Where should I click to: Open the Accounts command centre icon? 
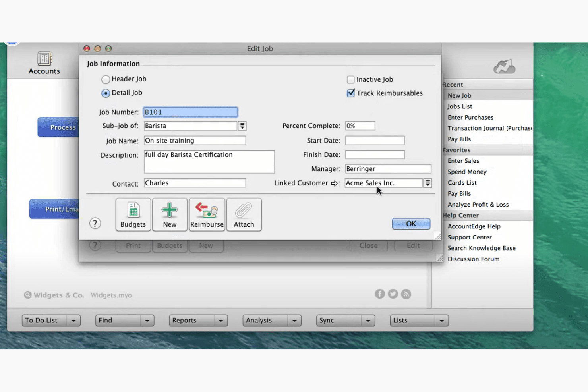pos(44,63)
